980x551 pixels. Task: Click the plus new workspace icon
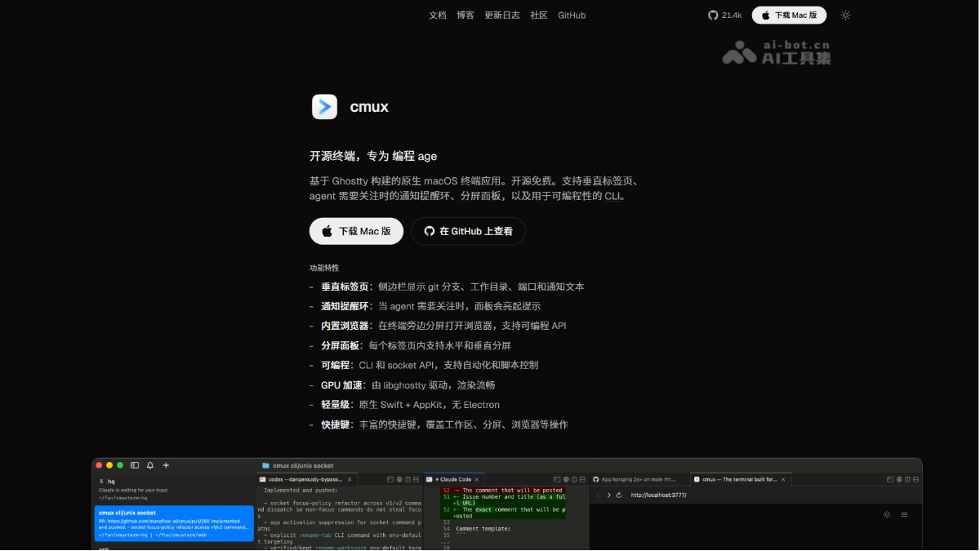pyautogui.click(x=166, y=465)
